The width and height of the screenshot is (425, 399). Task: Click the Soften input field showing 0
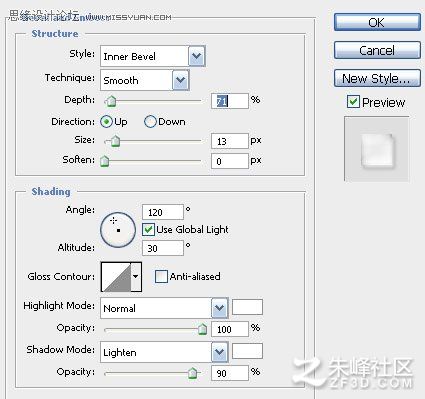click(x=230, y=161)
